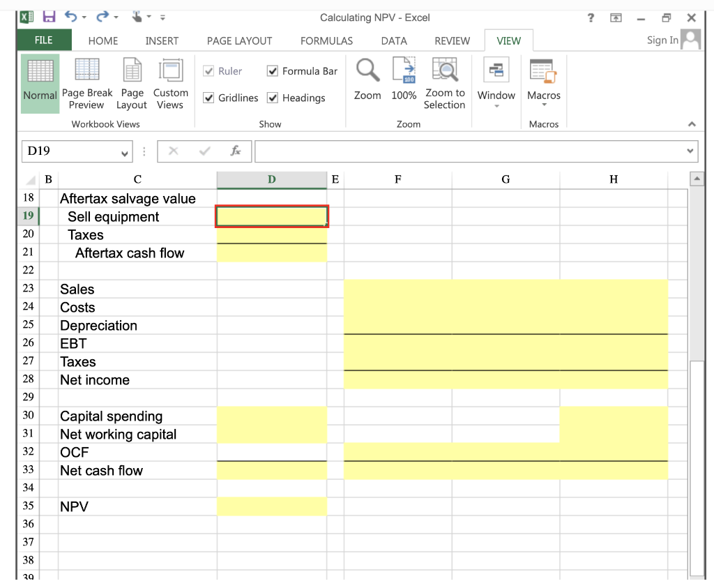Disable the Formula Bar display
This screenshot has width=714, height=588.
click(272, 70)
